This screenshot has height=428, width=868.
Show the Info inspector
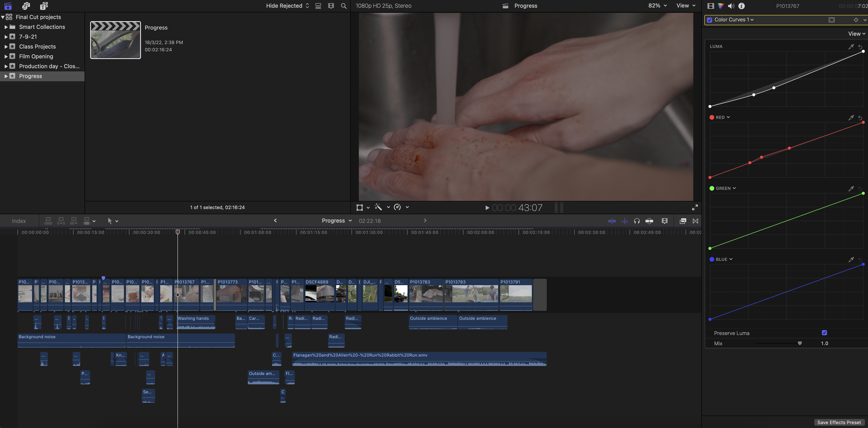pos(741,6)
